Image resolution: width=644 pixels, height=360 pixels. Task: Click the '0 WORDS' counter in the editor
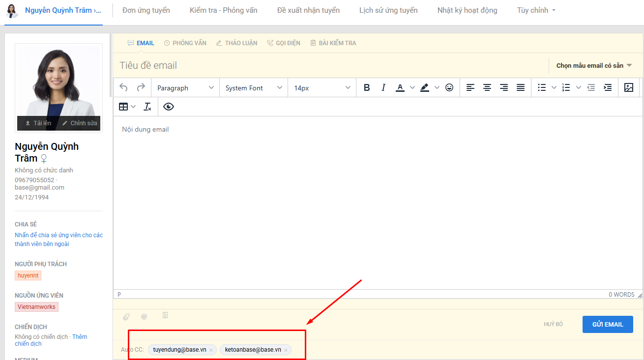pos(621,295)
